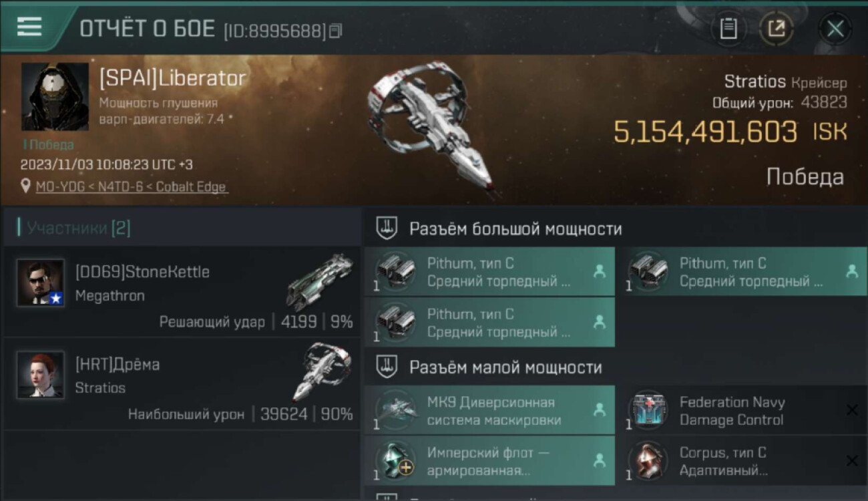The image size is (868, 501).
Task: Open the clipboard report icon
Action: pos(728,28)
